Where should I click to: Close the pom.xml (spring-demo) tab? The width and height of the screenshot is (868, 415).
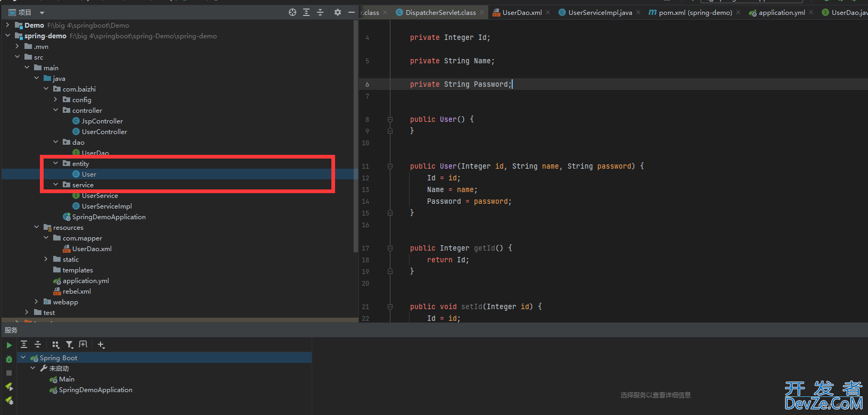(x=738, y=12)
